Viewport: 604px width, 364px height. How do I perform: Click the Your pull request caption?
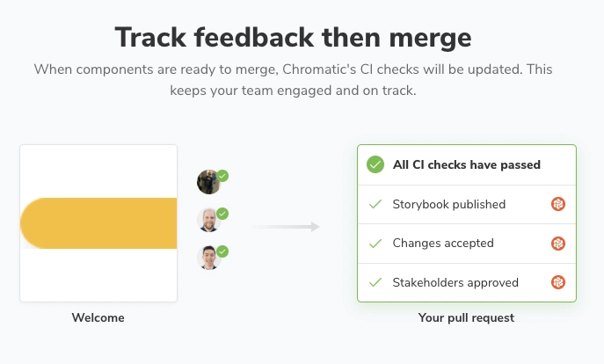click(x=466, y=317)
